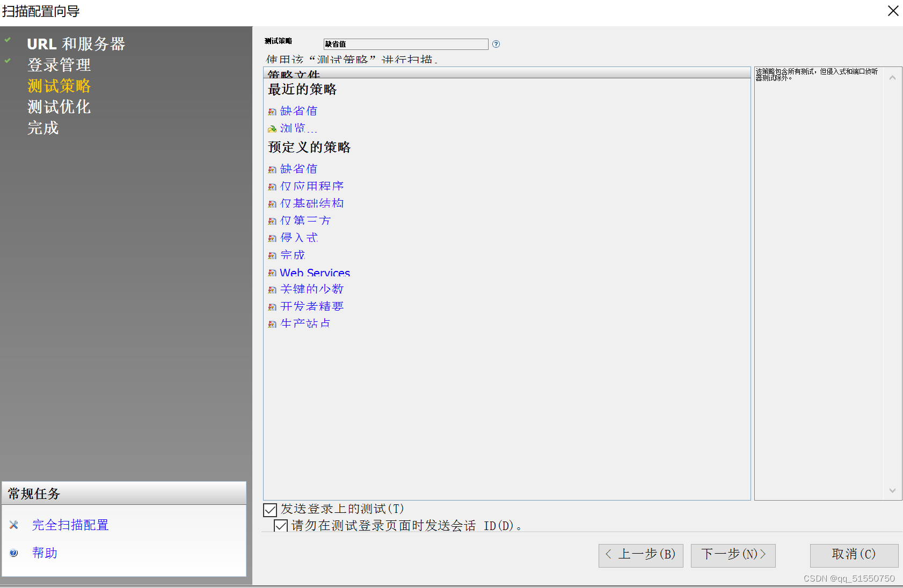903x588 pixels.
Task: Click the 取消(C) button
Action: (x=854, y=555)
